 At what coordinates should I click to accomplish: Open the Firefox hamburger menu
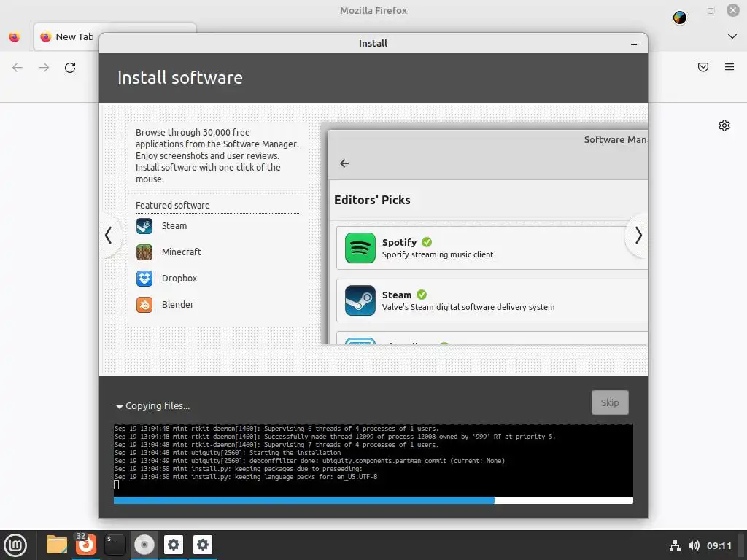tap(729, 67)
